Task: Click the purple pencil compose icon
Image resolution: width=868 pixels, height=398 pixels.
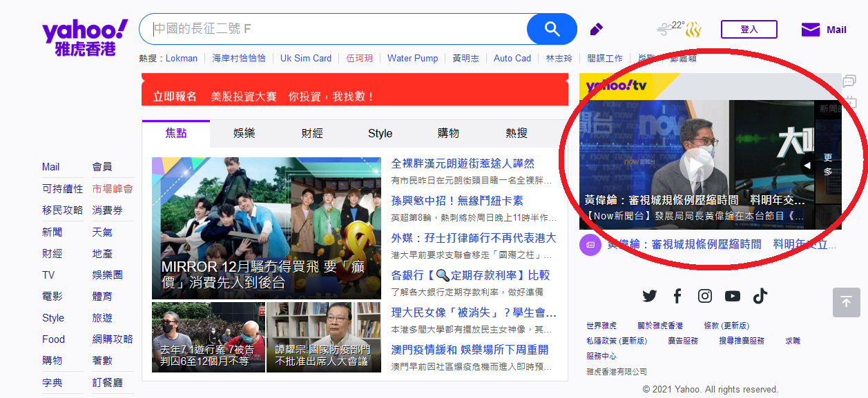Action: 597,29
